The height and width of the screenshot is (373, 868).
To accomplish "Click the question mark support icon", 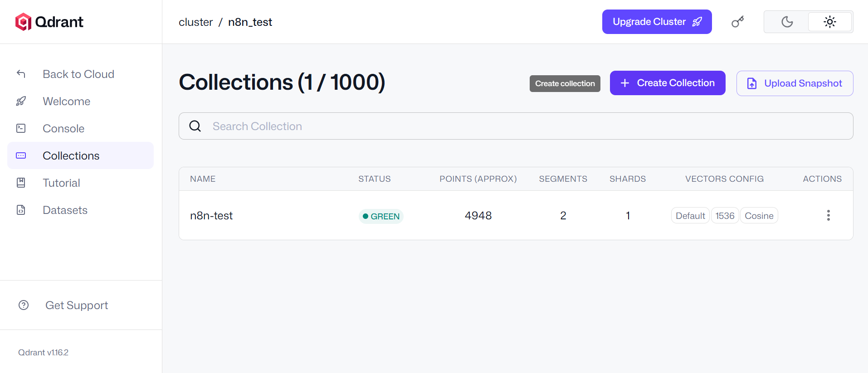I will [x=24, y=305].
